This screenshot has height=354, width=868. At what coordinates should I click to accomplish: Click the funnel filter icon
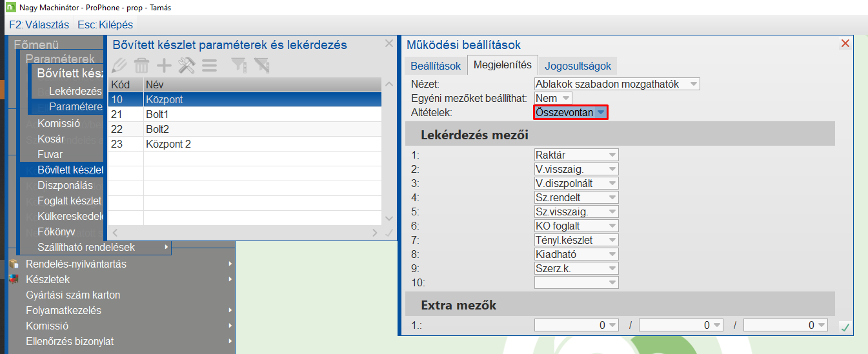click(x=239, y=65)
